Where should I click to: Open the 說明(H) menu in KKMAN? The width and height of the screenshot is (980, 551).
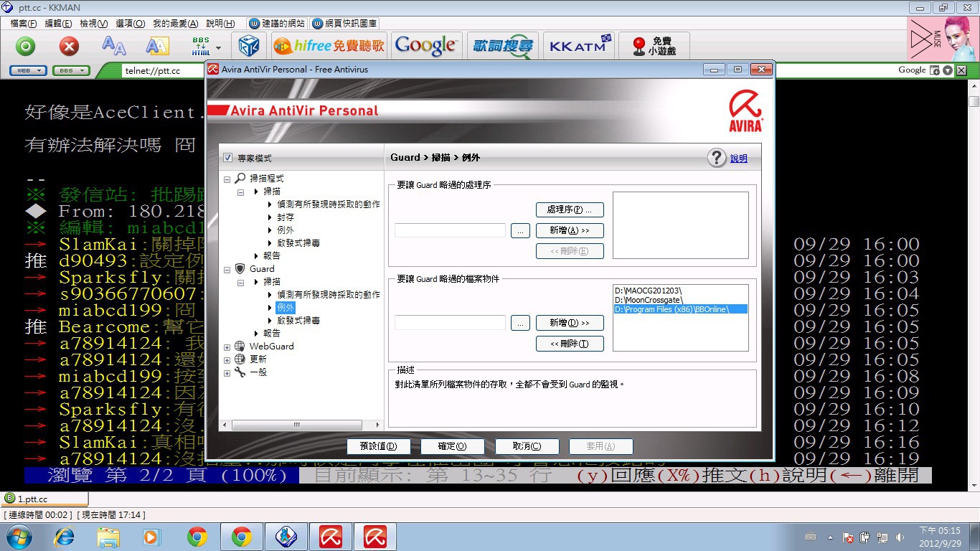[x=220, y=24]
